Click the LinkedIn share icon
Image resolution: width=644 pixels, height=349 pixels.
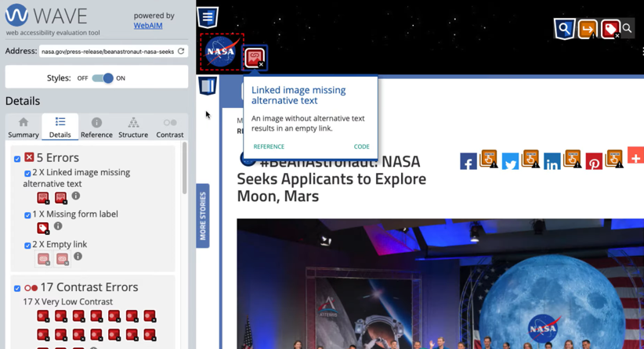[552, 163]
